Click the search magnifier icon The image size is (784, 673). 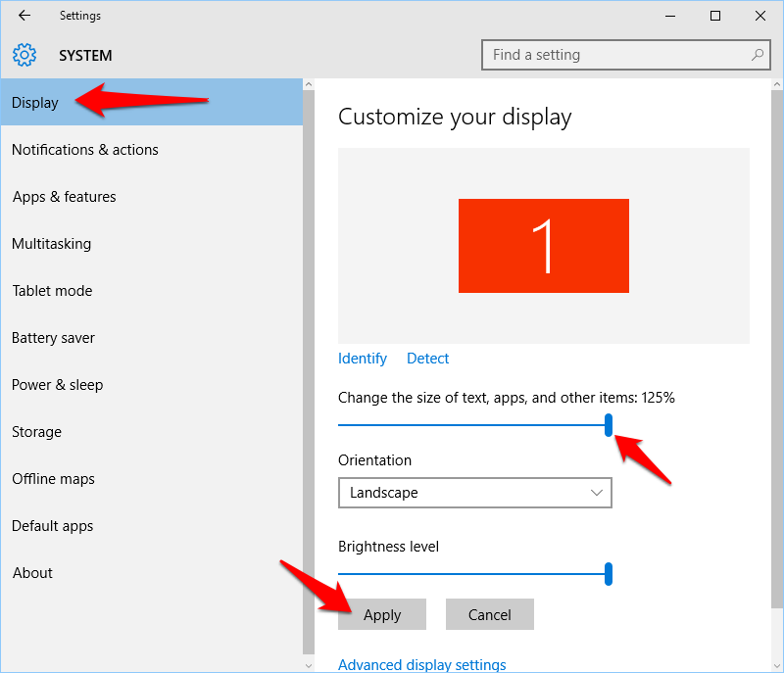pyautogui.click(x=757, y=55)
